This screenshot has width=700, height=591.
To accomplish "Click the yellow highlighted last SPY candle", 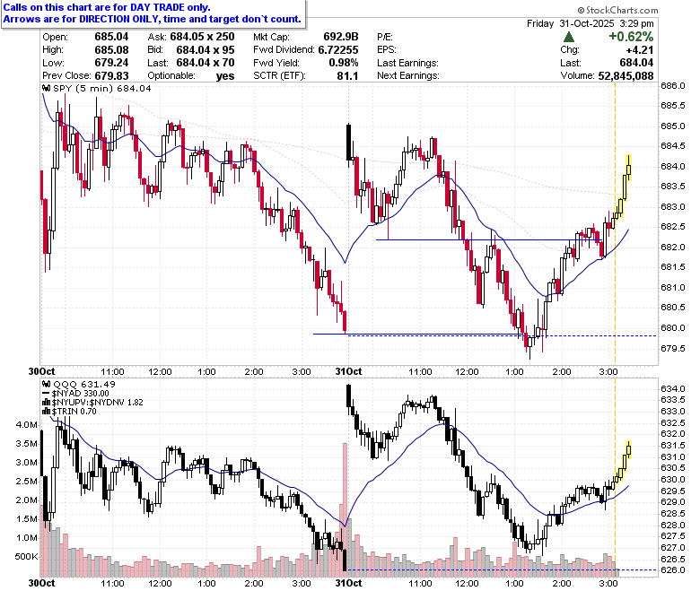I will point(628,168).
